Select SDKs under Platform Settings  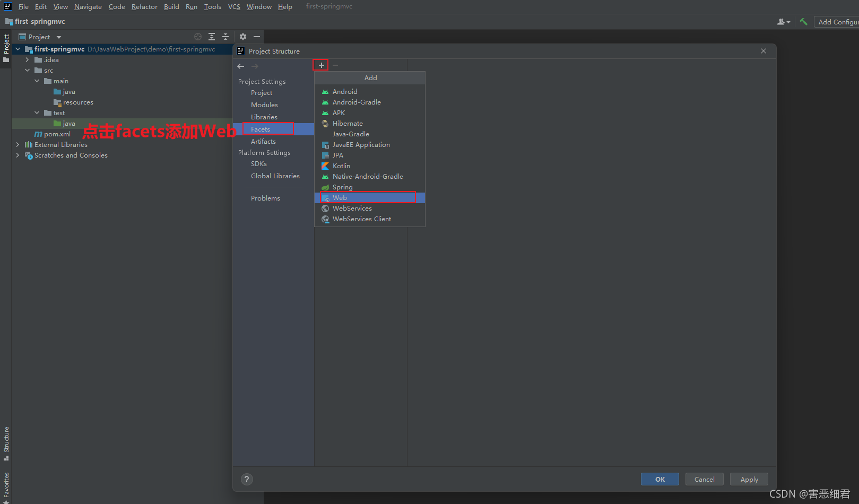[x=273, y=164]
